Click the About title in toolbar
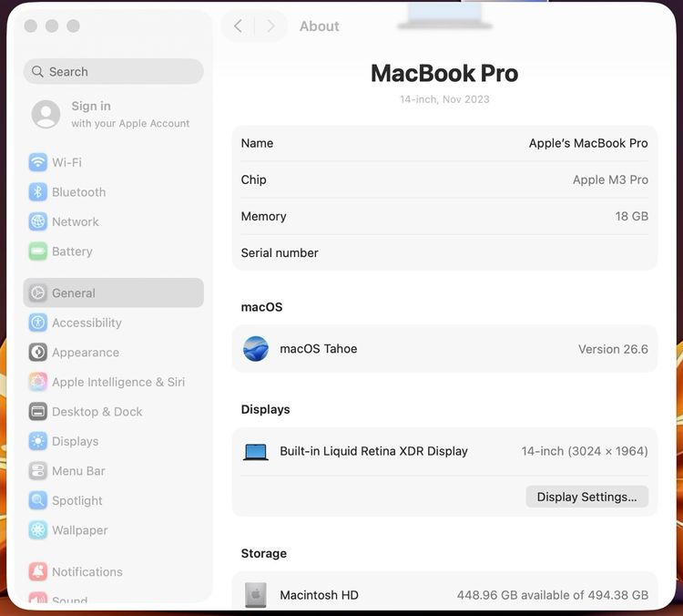Screen dimensions: 683x616 [x=320, y=26]
